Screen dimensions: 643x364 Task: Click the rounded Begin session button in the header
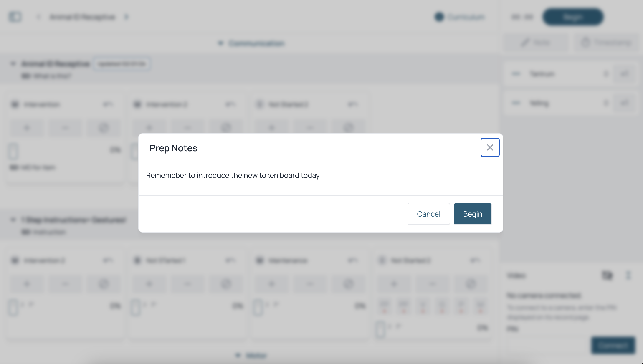coord(573,17)
